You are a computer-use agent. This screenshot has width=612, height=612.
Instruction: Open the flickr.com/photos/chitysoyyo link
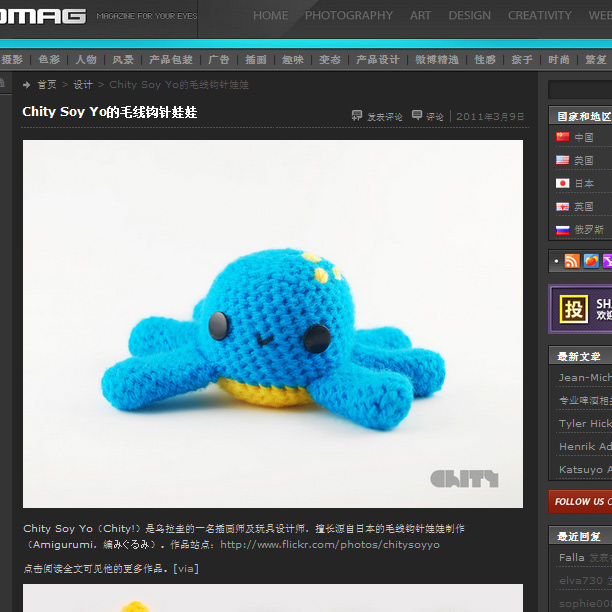coord(330,544)
